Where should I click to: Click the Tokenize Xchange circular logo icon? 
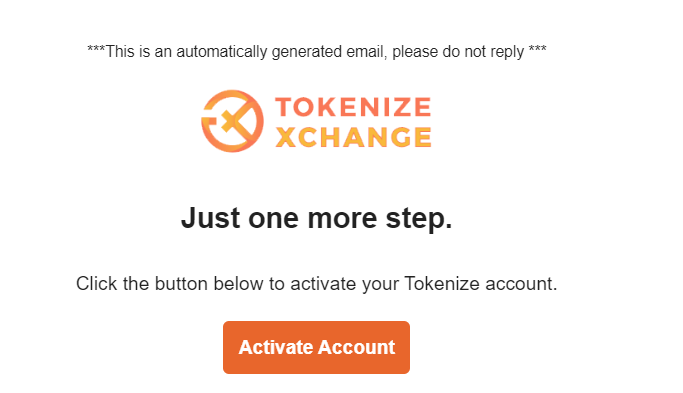point(232,121)
